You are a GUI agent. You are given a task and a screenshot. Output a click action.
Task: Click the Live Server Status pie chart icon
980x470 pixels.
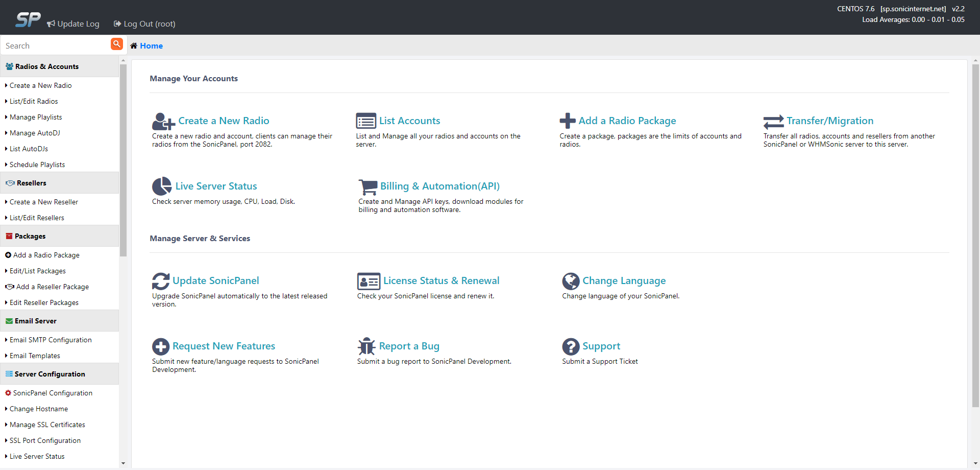(x=161, y=186)
